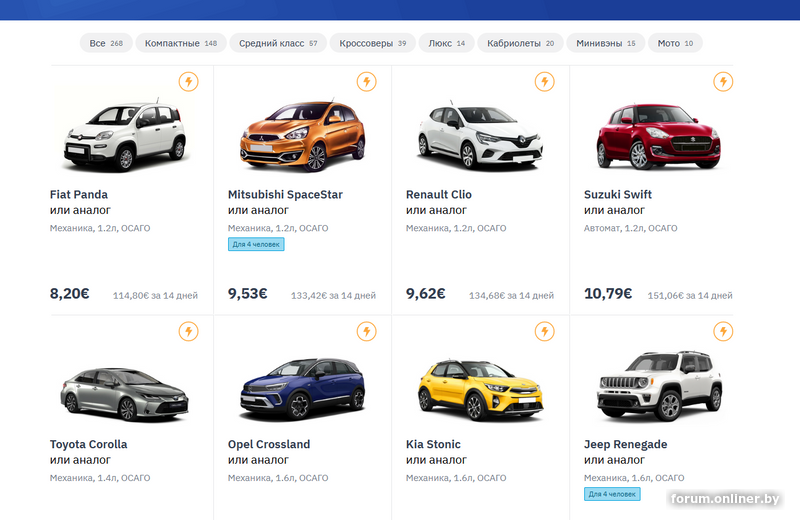Click the lightning icon on the Jeep Renegade card
This screenshot has height=520, width=800.
723,332
